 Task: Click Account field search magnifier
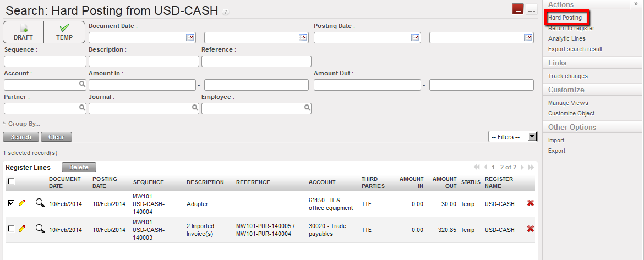82,84
